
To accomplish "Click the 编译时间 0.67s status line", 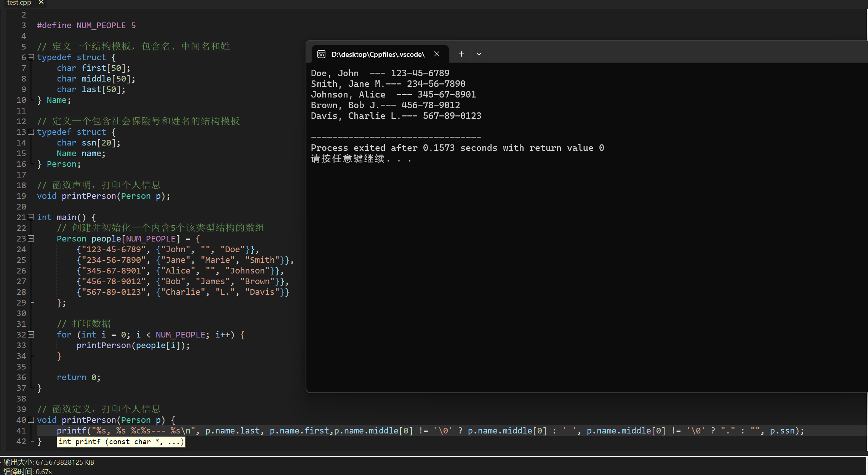I will pyautogui.click(x=27, y=472).
